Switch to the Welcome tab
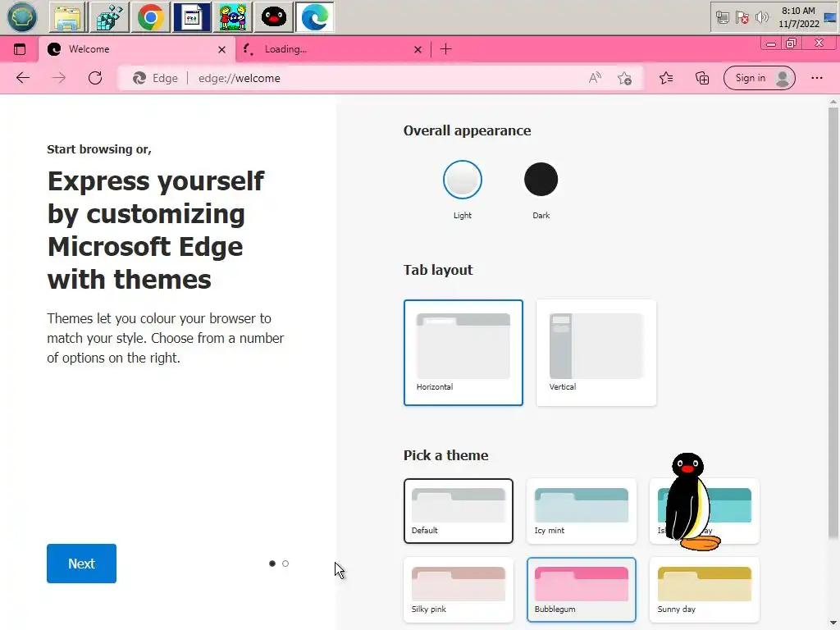The image size is (840, 630). [137, 49]
